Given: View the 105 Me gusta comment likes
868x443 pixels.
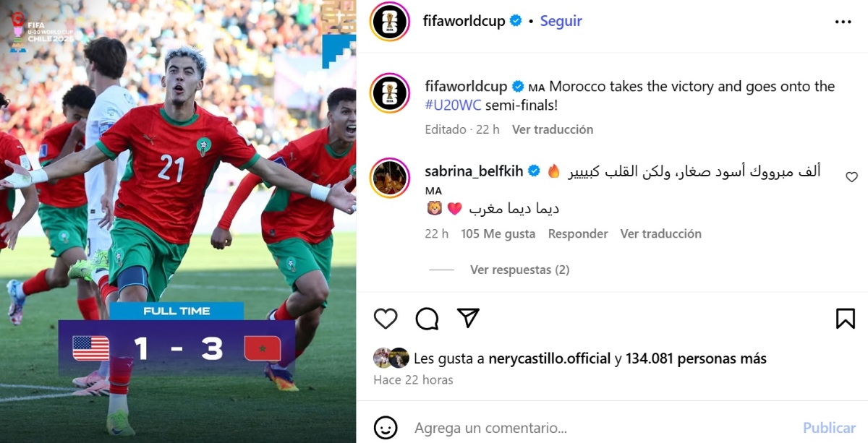Looking at the screenshot, I should click(498, 233).
